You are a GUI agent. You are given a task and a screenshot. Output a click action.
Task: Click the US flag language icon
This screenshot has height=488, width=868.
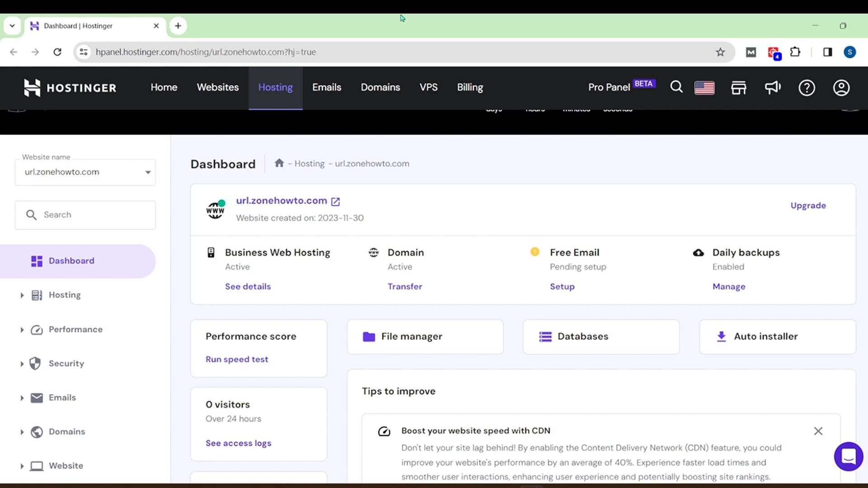point(704,88)
